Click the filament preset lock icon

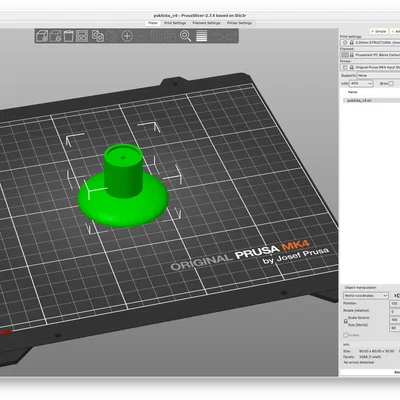[x=351, y=55]
